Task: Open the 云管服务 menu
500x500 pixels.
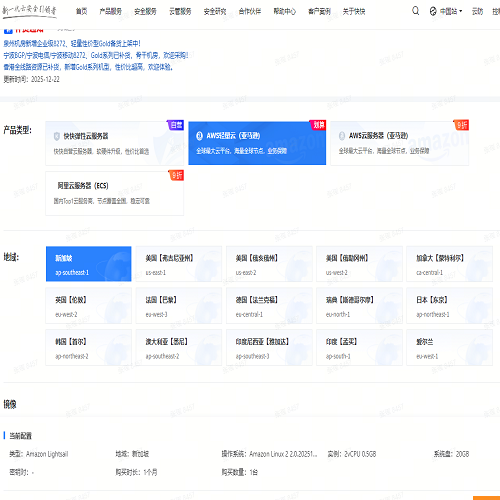Action: tap(180, 11)
